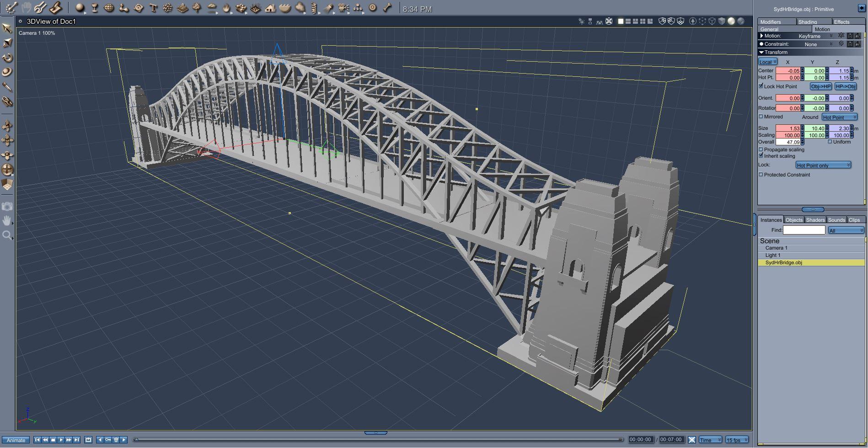The height and width of the screenshot is (448, 868).
Task: Click the Overall scaling value field
Action: click(x=788, y=142)
